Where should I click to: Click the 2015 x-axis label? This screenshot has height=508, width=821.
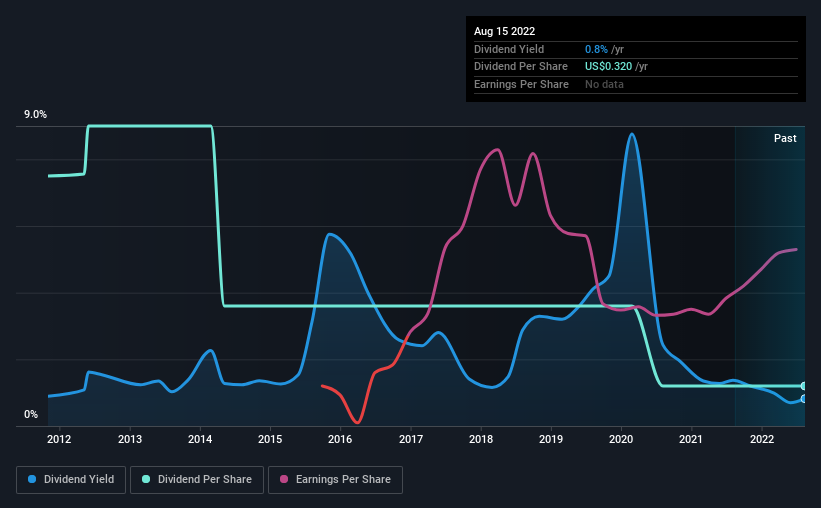[270, 439]
